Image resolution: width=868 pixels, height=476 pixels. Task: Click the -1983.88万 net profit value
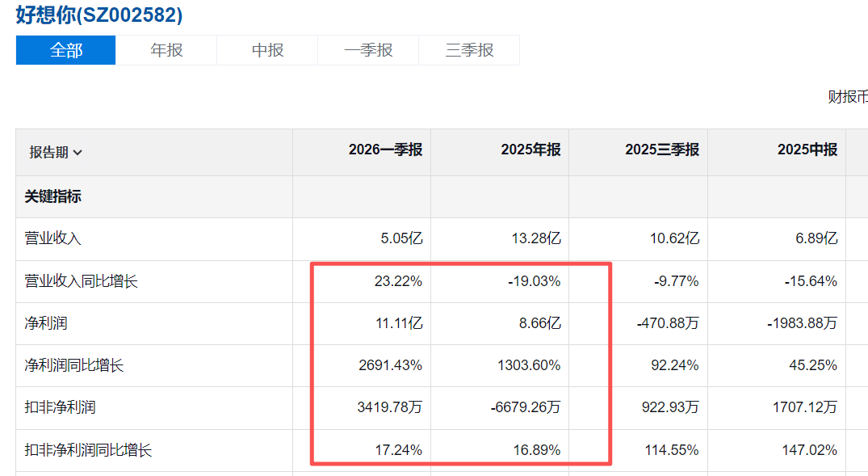802,323
